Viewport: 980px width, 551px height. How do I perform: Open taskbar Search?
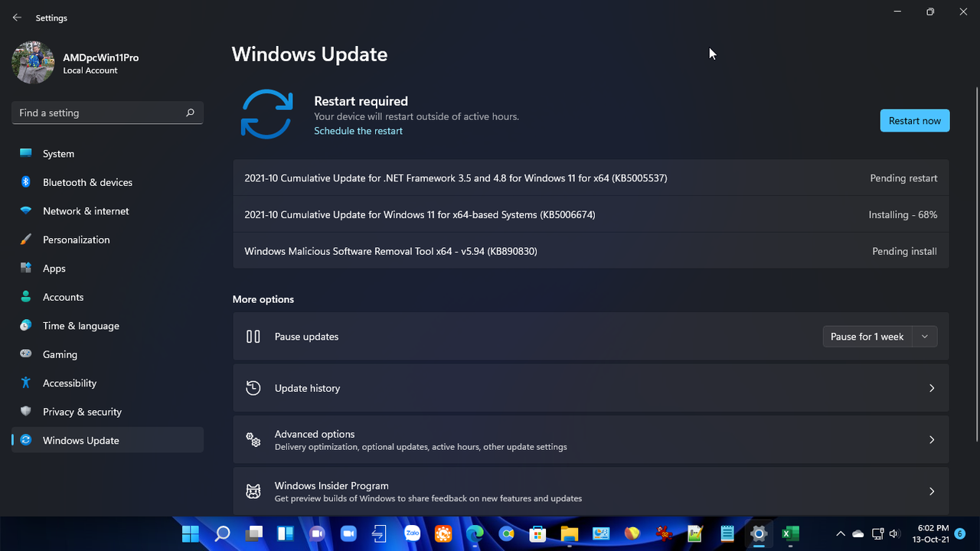tap(222, 533)
